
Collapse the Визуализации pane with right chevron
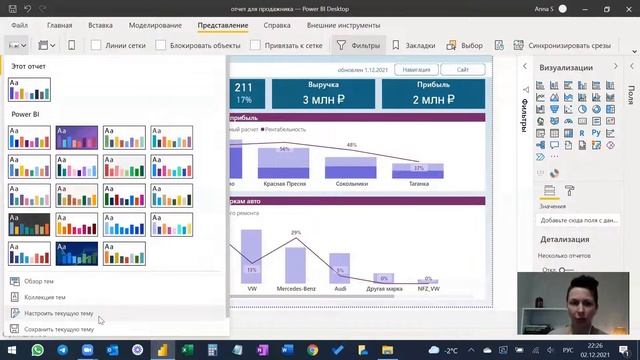point(616,67)
